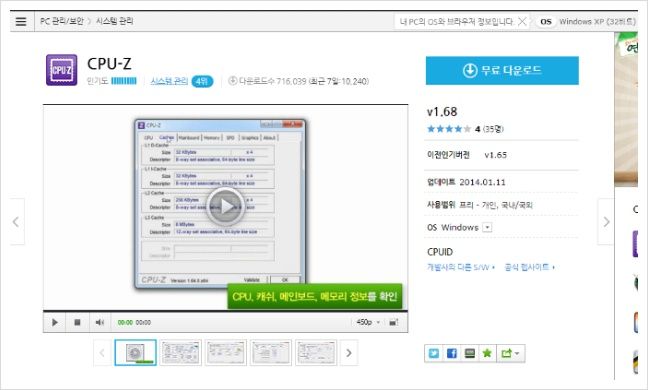
Task: Mute the video sound
Action: pos(100,322)
